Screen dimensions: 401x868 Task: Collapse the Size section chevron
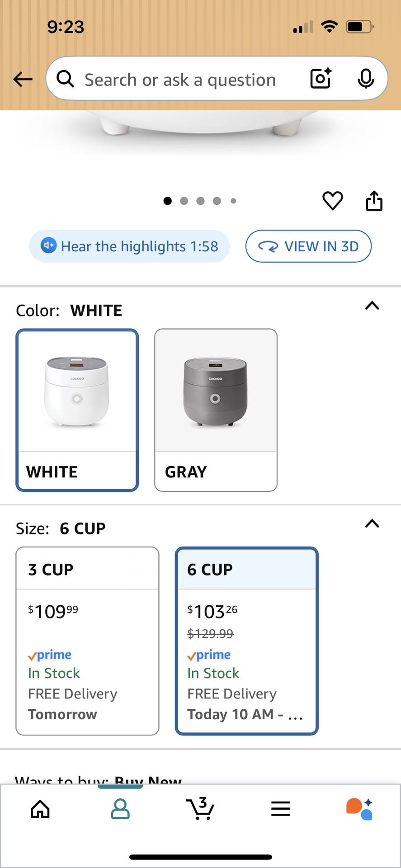[372, 524]
